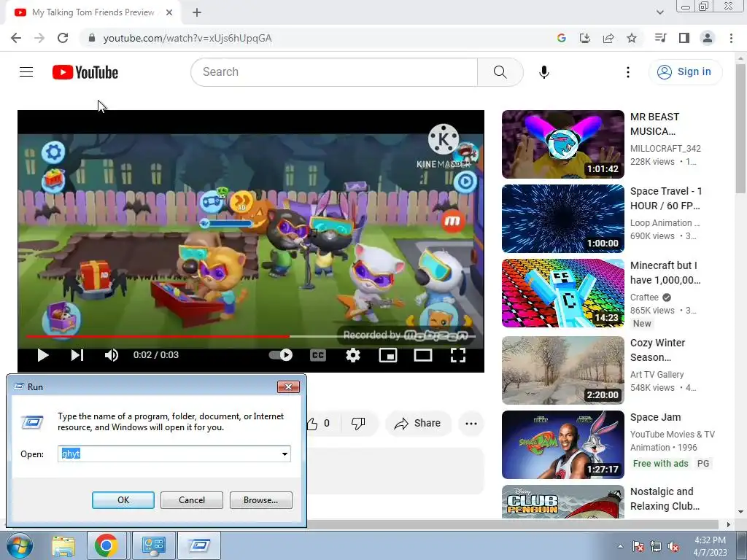The height and width of the screenshot is (560, 747).
Task: Bookmark this tab with star icon
Action: tap(632, 38)
